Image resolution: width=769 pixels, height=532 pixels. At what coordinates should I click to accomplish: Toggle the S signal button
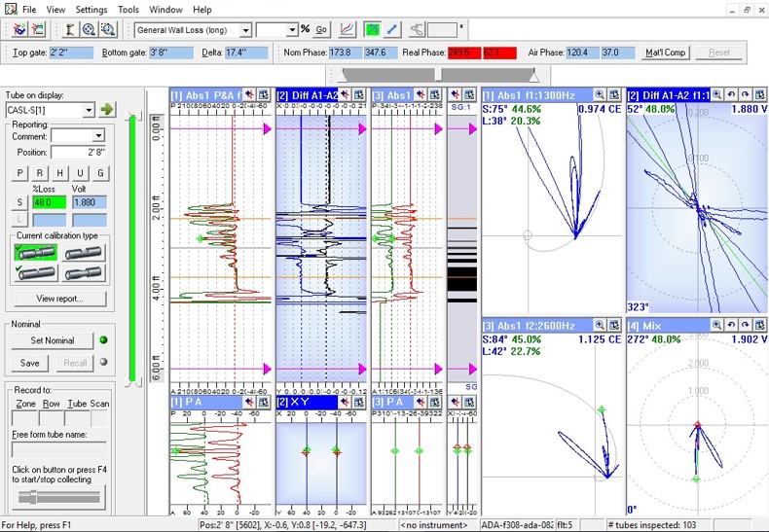(19, 202)
